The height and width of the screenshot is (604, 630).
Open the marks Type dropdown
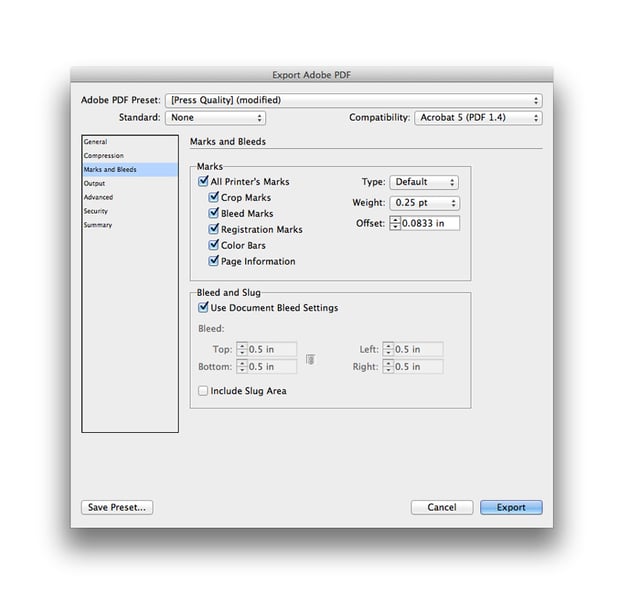pos(424,182)
